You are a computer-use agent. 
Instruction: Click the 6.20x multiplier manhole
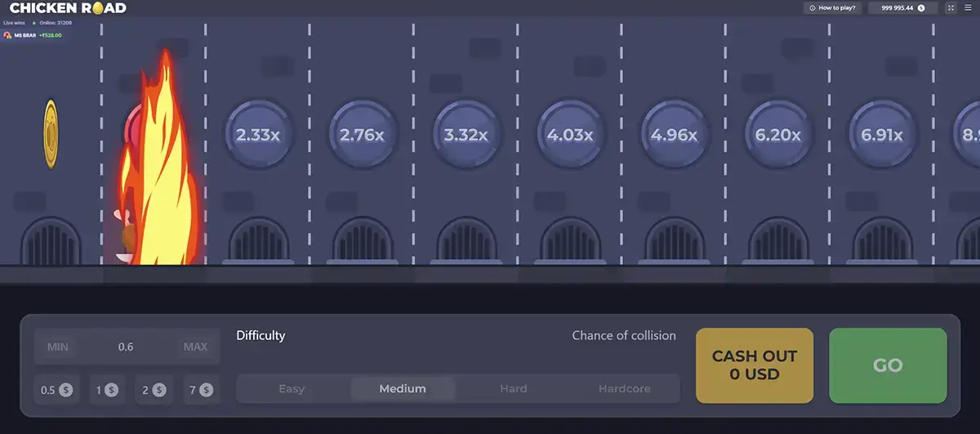point(778,135)
